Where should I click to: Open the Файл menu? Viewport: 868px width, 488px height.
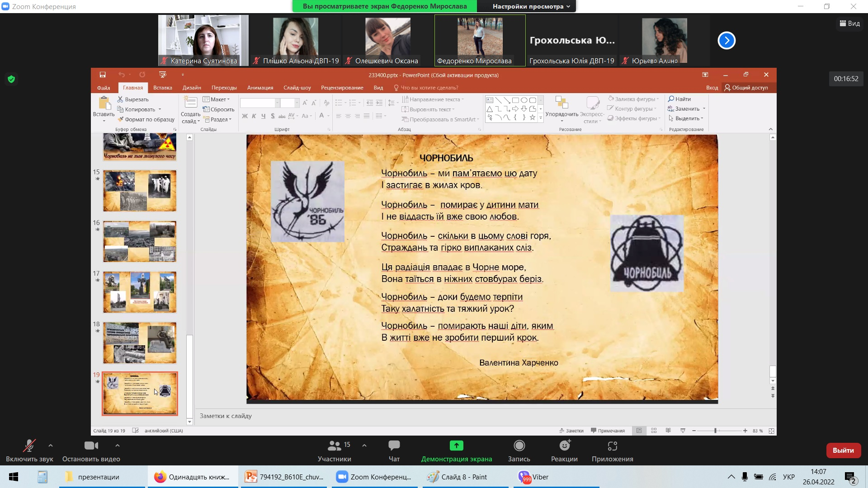tap(104, 88)
